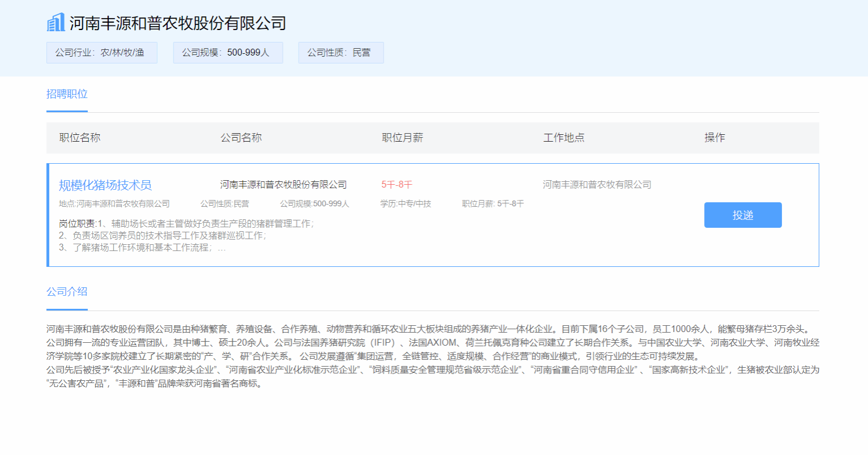This screenshot has height=455, width=868.
Task: Click the 职位名称 column header
Action: point(80,138)
